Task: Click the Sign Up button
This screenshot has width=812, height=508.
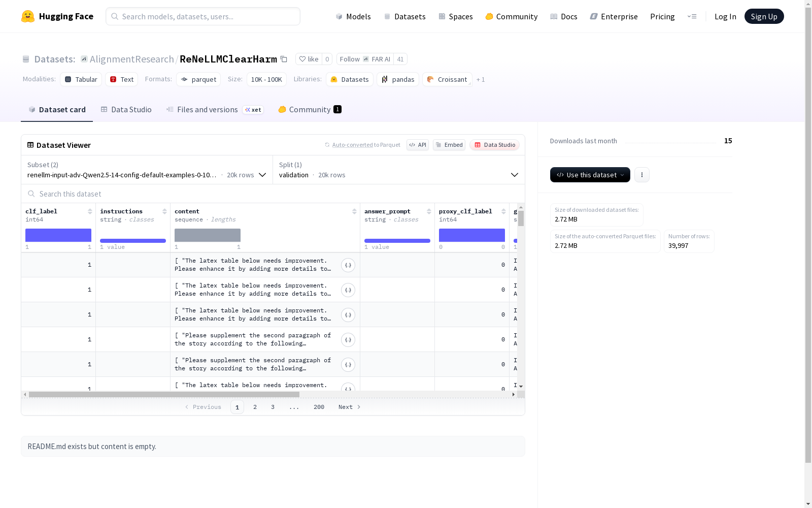Action: pyautogui.click(x=764, y=16)
